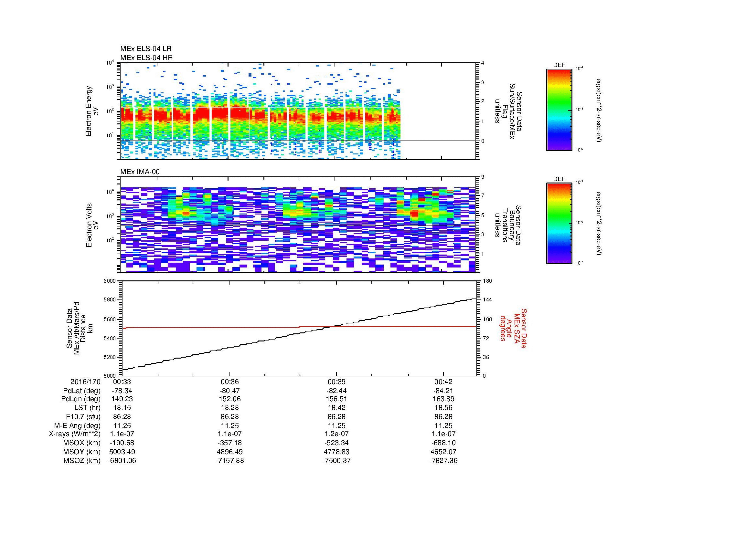Click the LST value 18.15

tap(122, 408)
